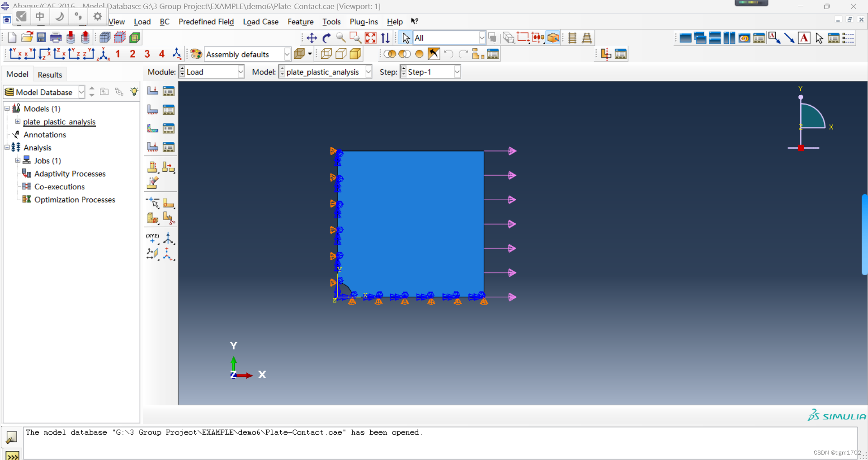
Task: Open the BC menu
Action: point(165,22)
